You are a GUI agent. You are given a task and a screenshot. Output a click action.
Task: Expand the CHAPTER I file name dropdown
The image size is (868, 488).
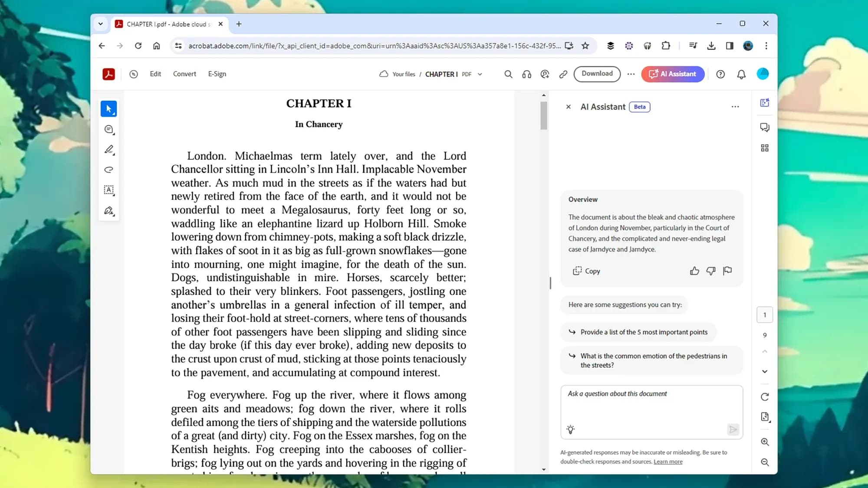coord(480,74)
